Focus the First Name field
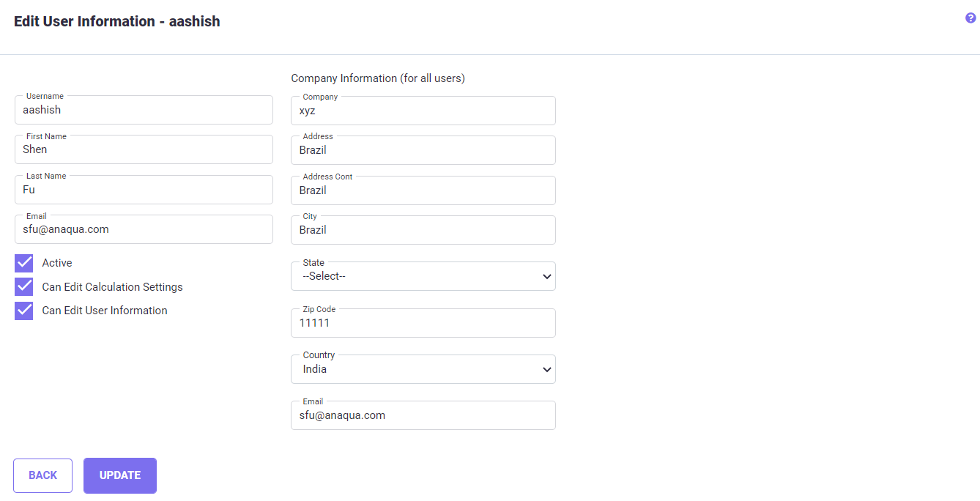 144,149
